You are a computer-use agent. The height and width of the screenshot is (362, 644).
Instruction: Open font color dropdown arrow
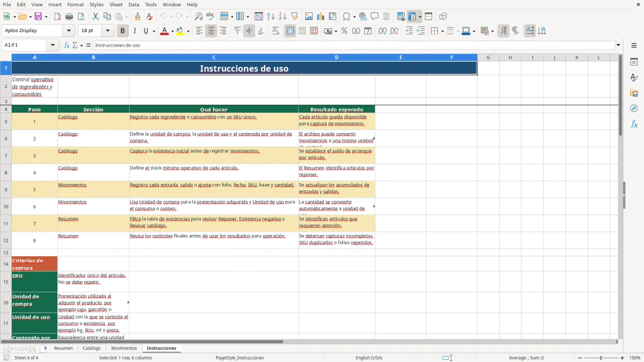click(172, 31)
